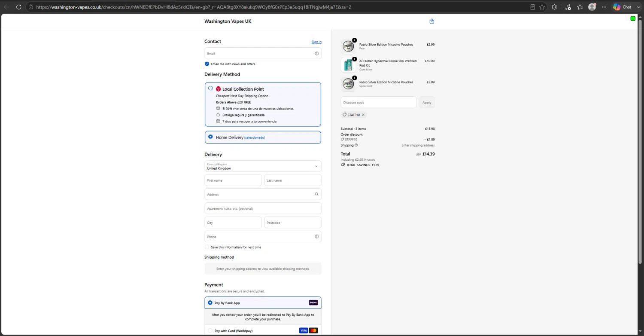
Task: Click the 'Orders Above £20 FREE' text
Action: coord(233,102)
